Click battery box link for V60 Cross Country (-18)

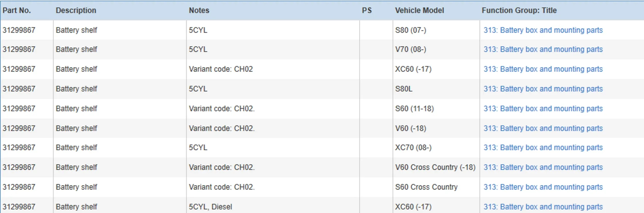[543, 167]
